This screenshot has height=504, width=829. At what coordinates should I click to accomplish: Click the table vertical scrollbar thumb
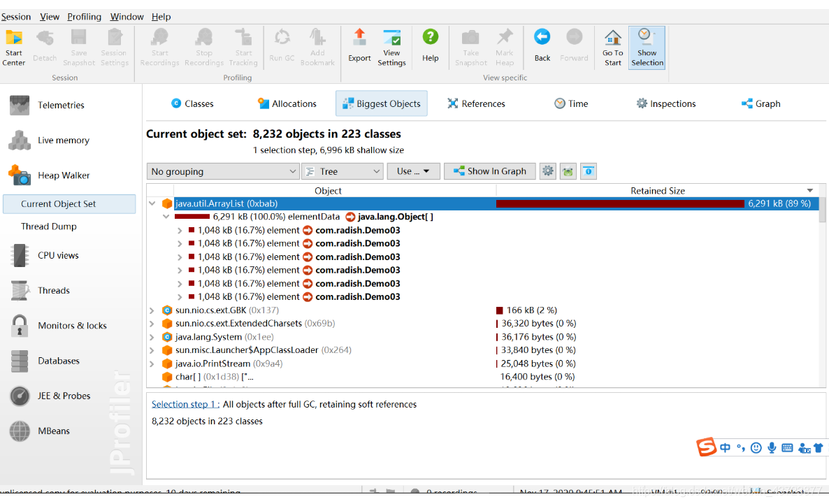pos(822,210)
